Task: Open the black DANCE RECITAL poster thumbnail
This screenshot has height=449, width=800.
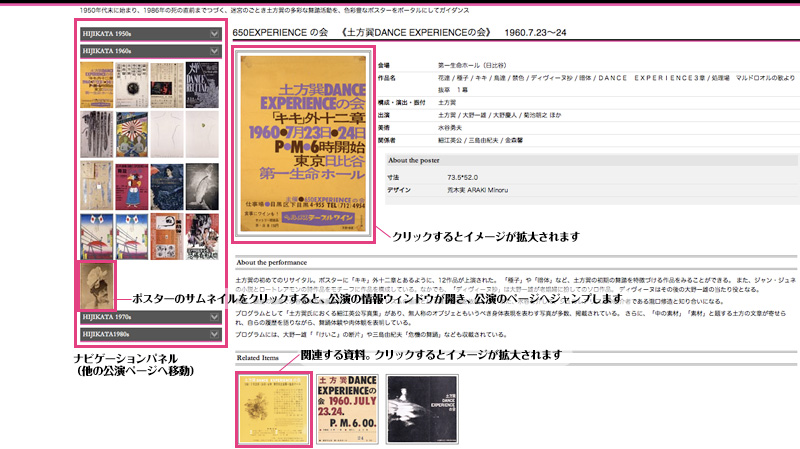Action: pyautogui.click(x=202, y=85)
